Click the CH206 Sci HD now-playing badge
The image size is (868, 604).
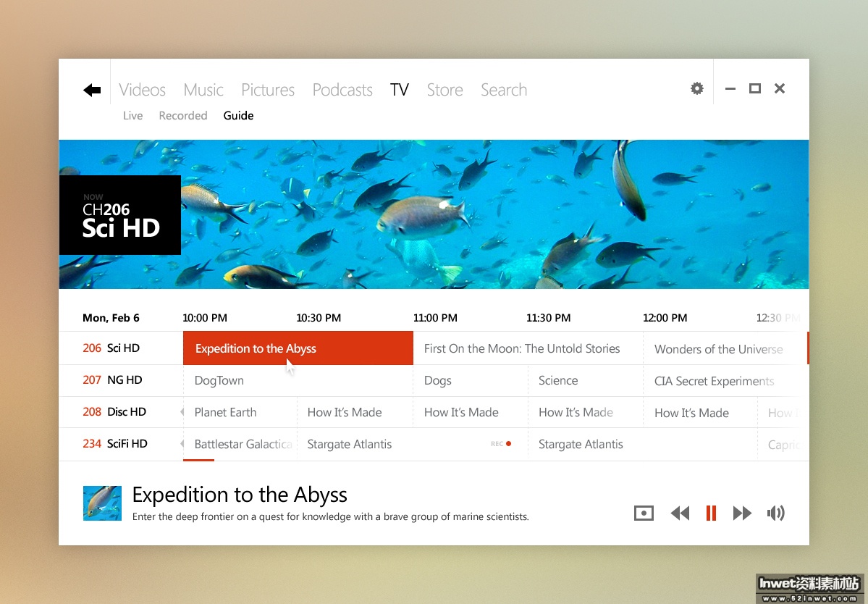[x=120, y=215]
